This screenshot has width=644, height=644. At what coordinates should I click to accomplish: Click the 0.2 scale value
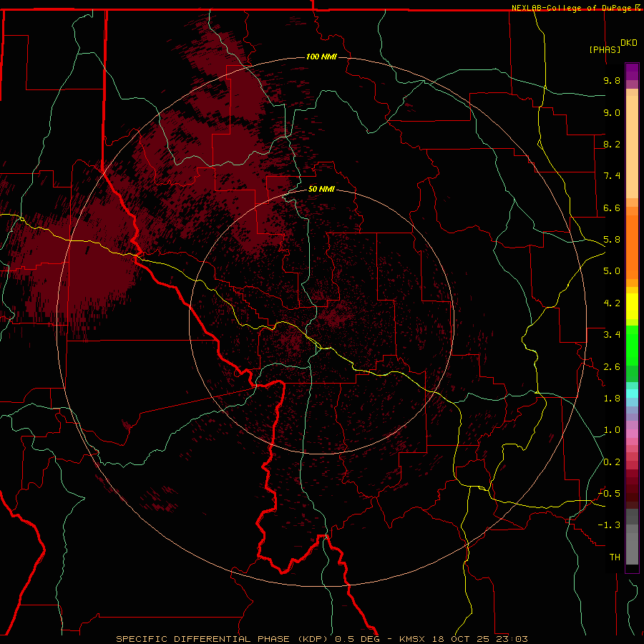(x=612, y=462)
